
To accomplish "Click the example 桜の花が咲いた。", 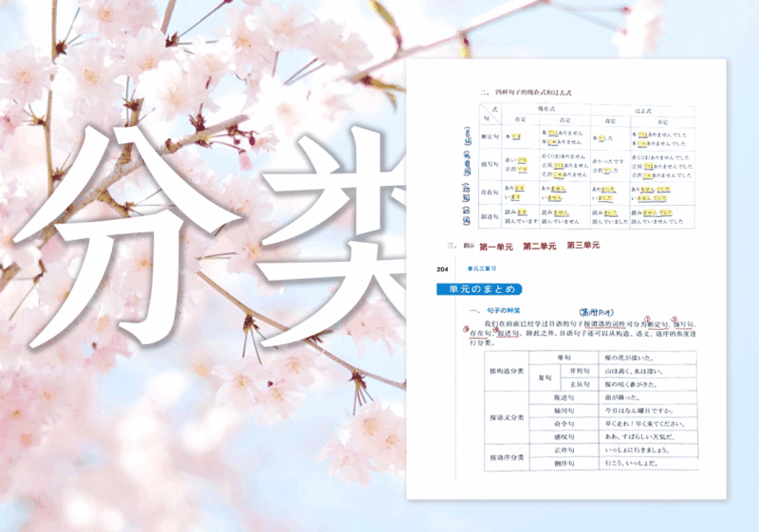I will (x=629, y=358).
